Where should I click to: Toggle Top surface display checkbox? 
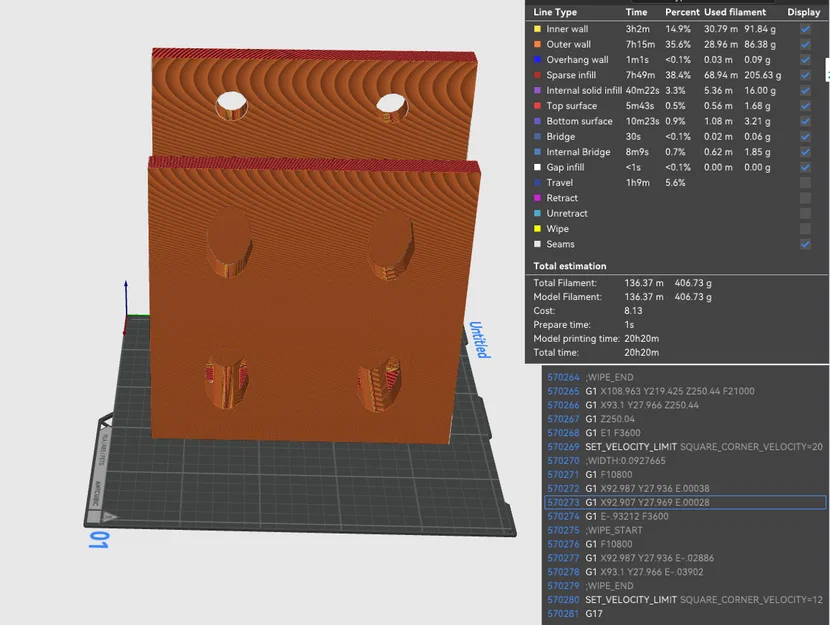805,106
